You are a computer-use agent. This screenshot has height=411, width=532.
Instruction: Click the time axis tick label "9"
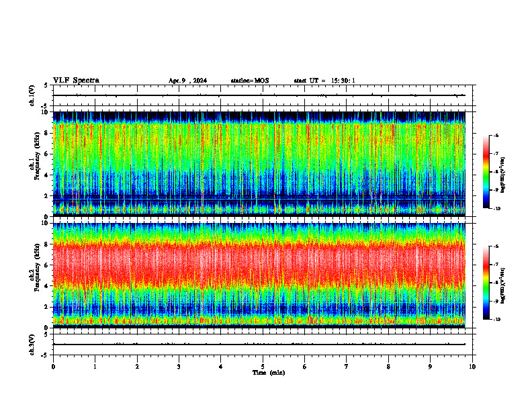pos(430,367)
